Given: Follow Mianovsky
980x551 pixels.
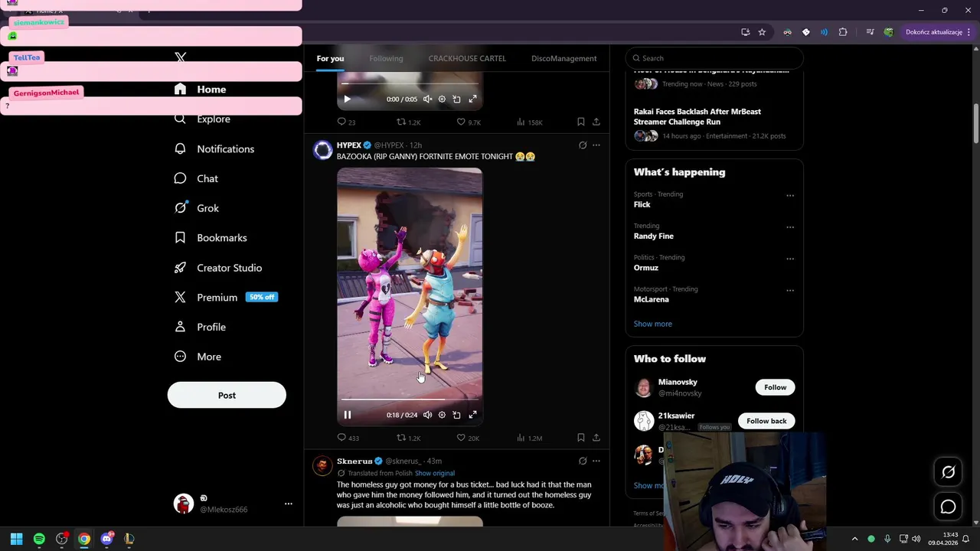Looking at the screenshot, I should point(775,387).
